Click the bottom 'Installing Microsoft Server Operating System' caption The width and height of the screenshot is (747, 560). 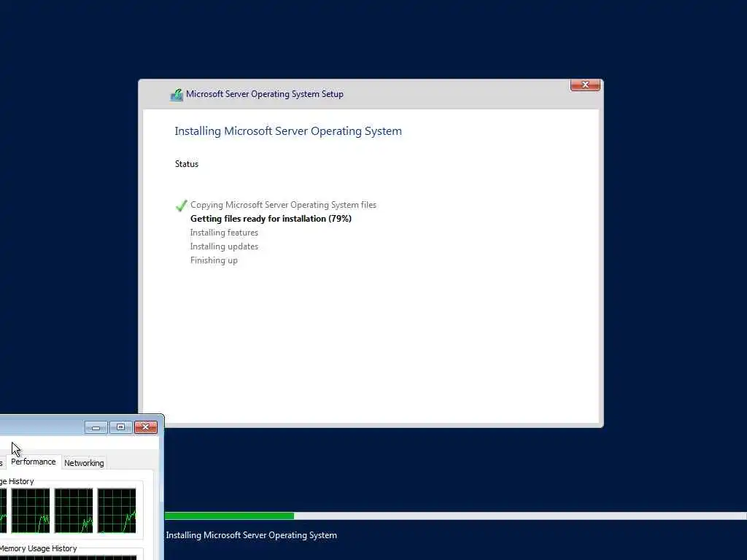(x=251, y=535)
